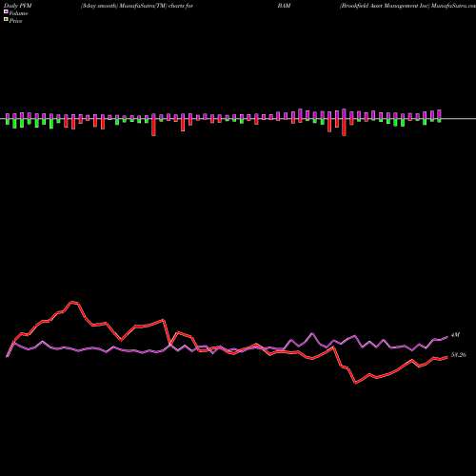
Task: Click the 'Volume' legend label
Action: 18,13
